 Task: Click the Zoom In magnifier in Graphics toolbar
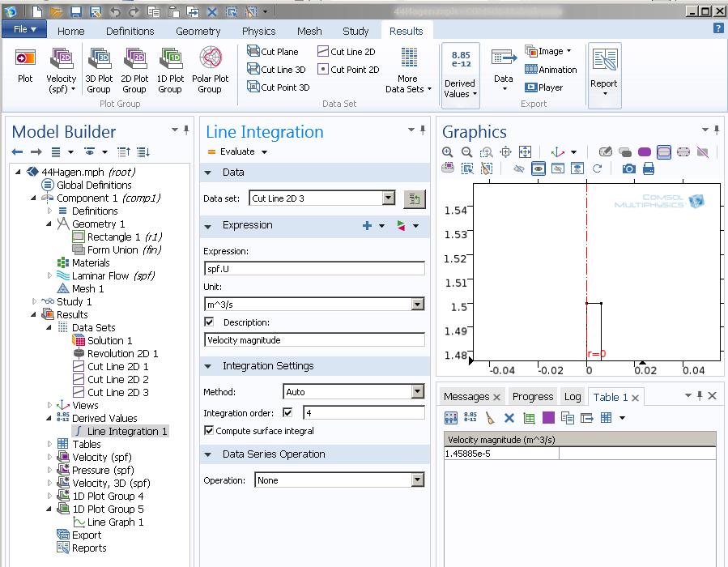pos(448,151)
